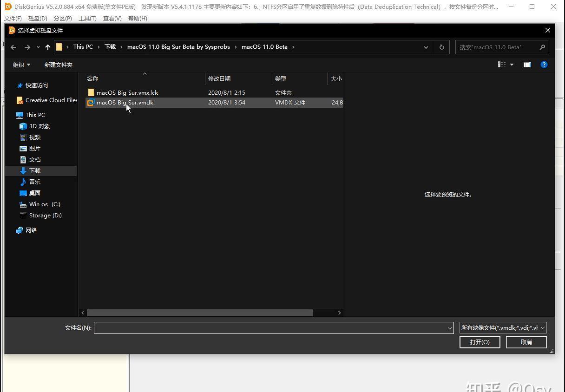Minimize the DiskGenius main window

[x=511, y=7]
